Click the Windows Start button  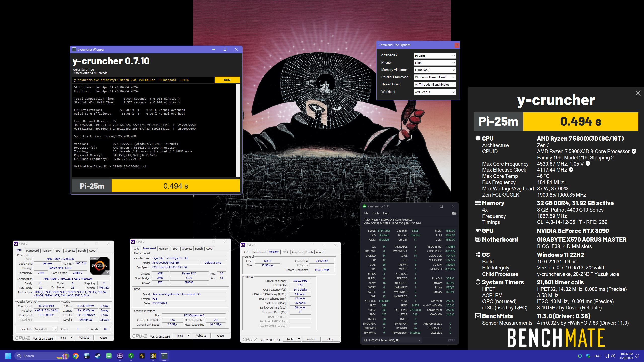(8, 356)
